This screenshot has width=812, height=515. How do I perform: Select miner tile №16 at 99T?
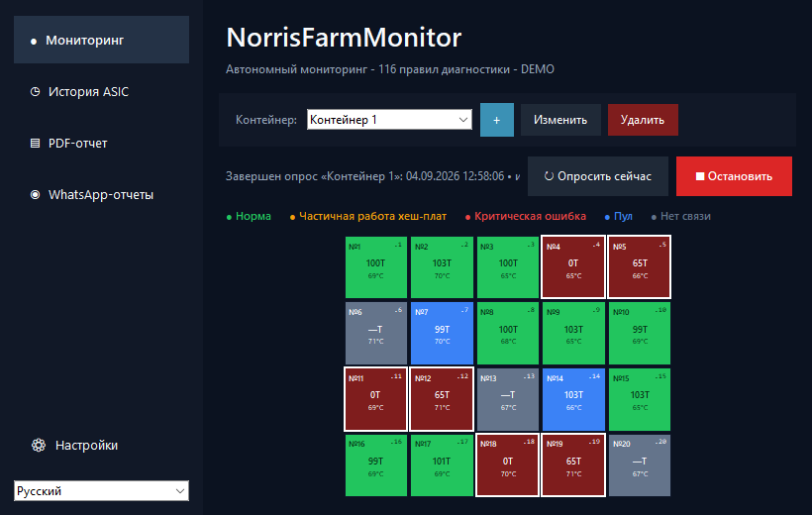pyautogui.click(x=376, y=465)
